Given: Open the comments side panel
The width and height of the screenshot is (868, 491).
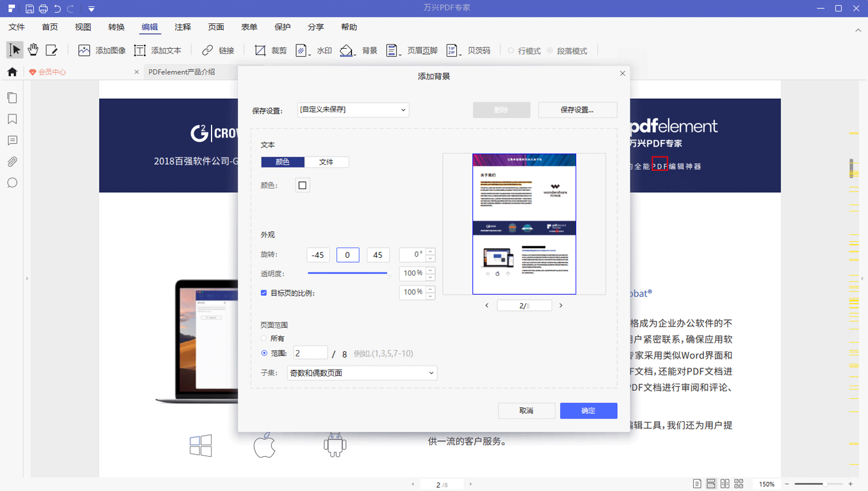Looking at the screenshot, I should pyautogui.click(x=12, y=140).
